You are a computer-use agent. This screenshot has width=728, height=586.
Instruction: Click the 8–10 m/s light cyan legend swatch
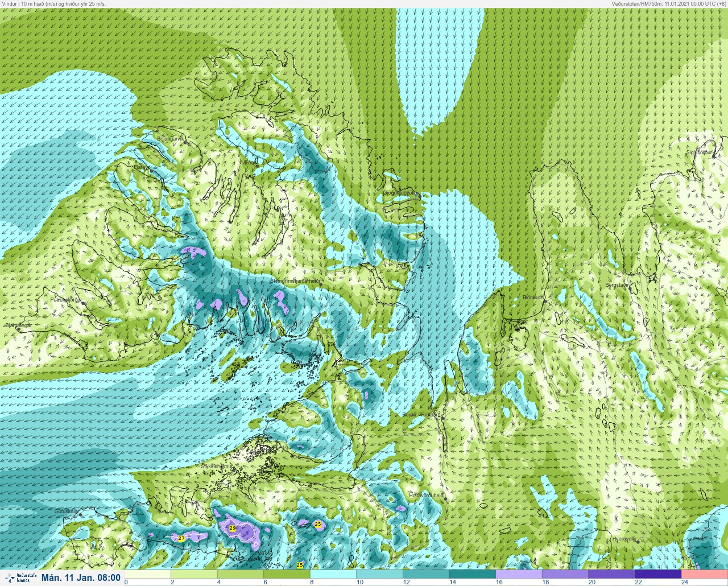(x=333, y=574)
